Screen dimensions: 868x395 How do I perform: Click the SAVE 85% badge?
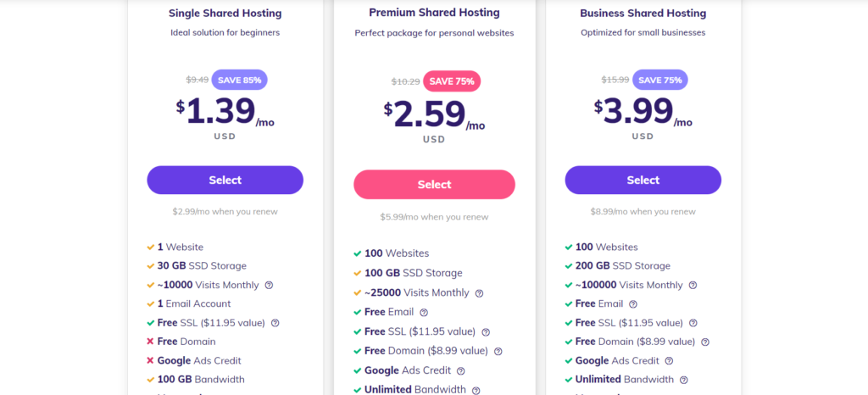pos(239,80)
